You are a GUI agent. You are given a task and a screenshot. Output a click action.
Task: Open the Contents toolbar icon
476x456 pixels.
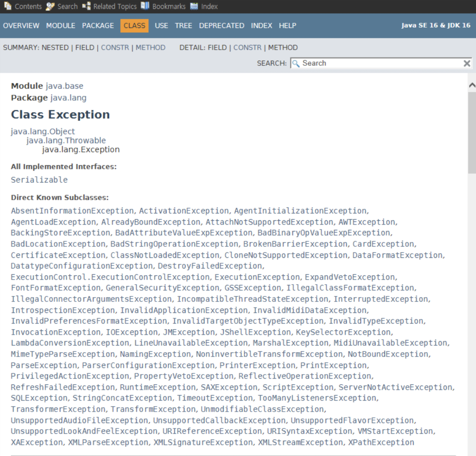pyautogui.click(x=8, y=6)
